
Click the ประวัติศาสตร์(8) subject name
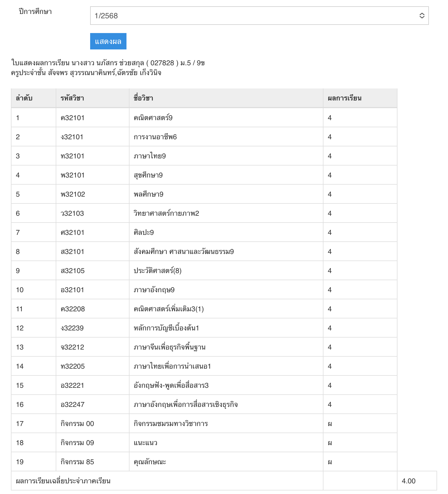pos(157,271)
